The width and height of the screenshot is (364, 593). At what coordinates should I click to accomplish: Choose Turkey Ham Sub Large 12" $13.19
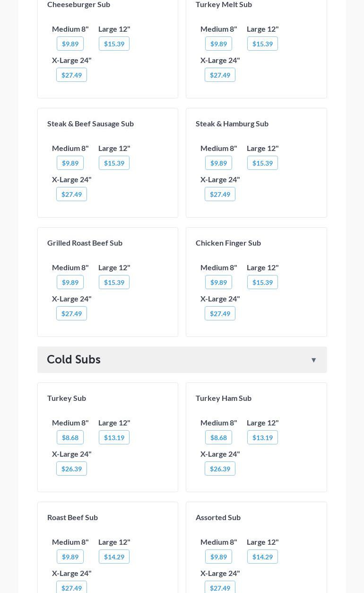click(262, 438)
